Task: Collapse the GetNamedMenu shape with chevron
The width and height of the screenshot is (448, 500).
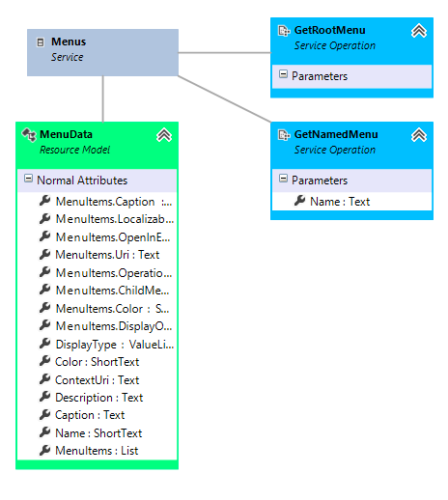Action: (x=419, y=135)
